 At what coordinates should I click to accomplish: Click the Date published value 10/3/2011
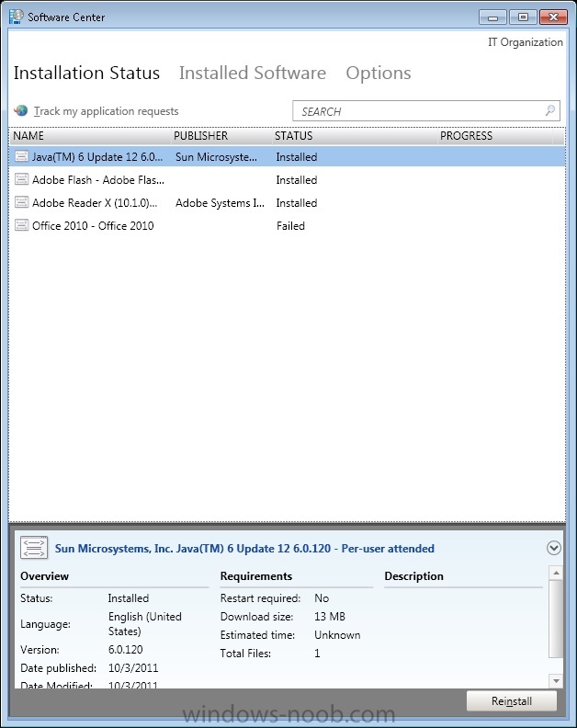133,667
